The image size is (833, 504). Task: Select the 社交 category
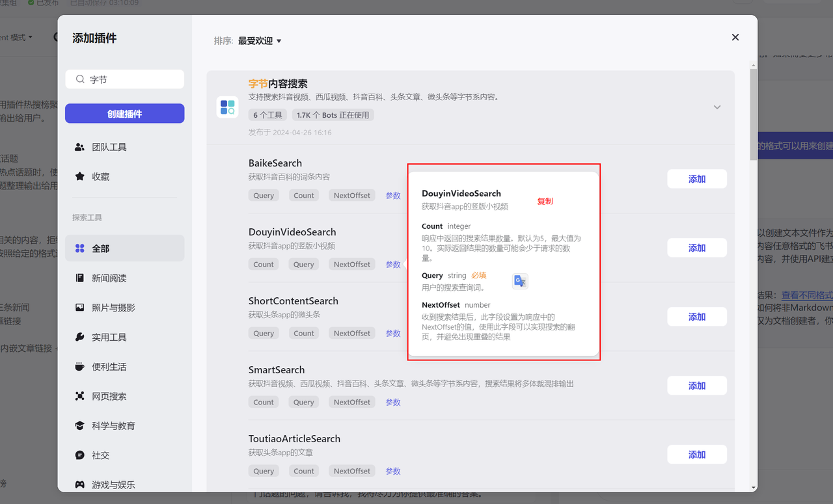125,455
